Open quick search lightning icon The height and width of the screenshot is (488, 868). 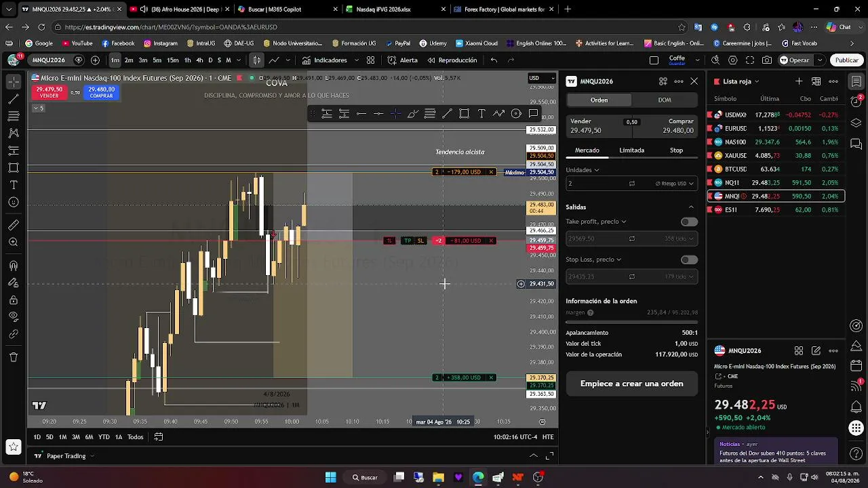click(715, 60)
